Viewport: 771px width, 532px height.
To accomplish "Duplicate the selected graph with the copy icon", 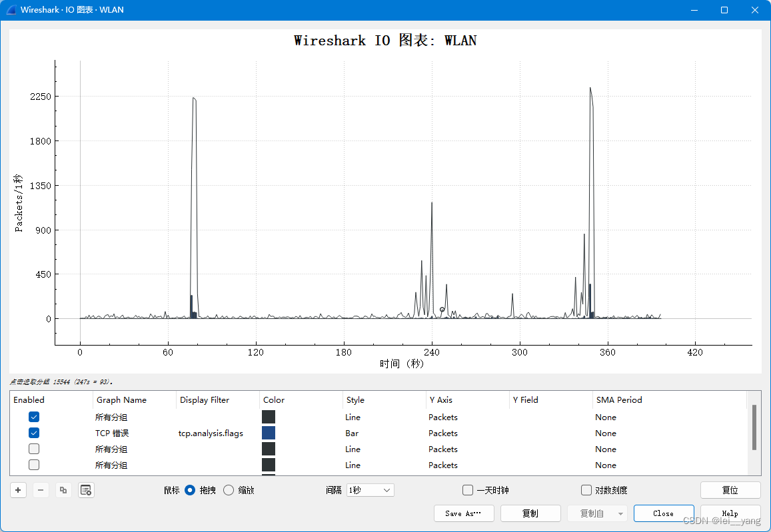I will (x=63, y=490).
